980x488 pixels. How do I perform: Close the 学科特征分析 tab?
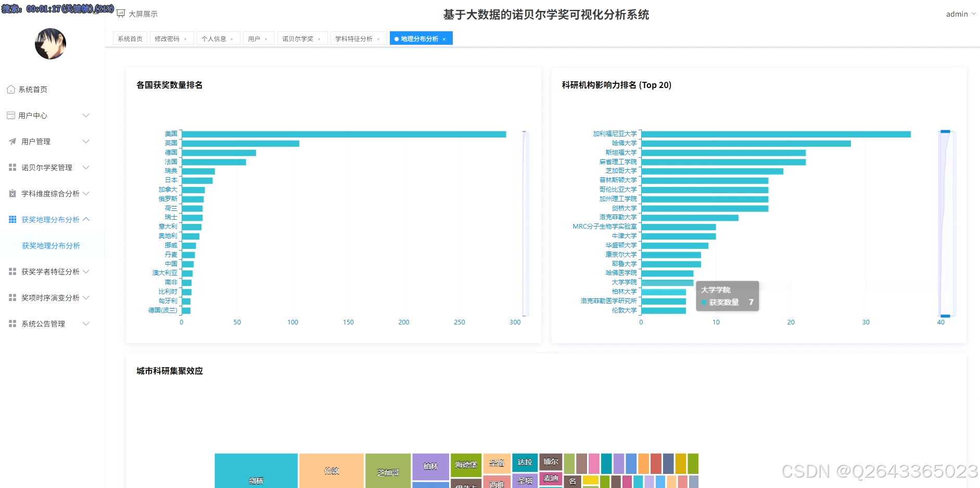(378, 39)
